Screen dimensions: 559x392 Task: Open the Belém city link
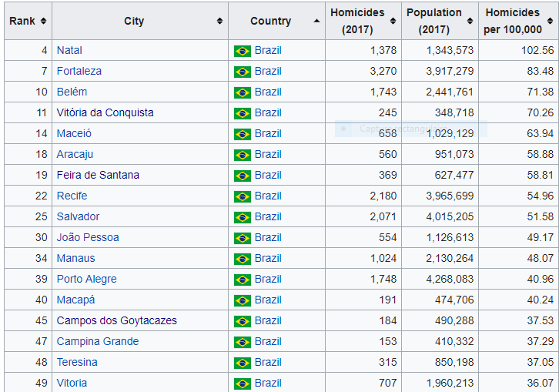72,92
